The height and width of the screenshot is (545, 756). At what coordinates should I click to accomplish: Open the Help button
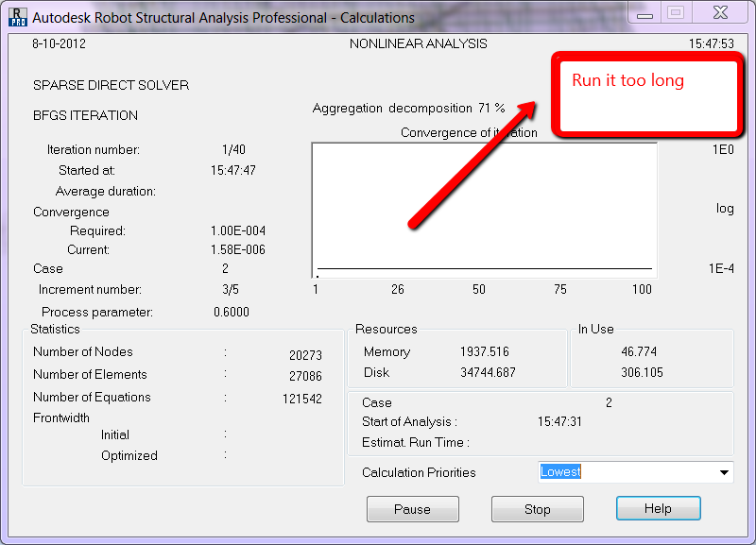click(658, 508)
